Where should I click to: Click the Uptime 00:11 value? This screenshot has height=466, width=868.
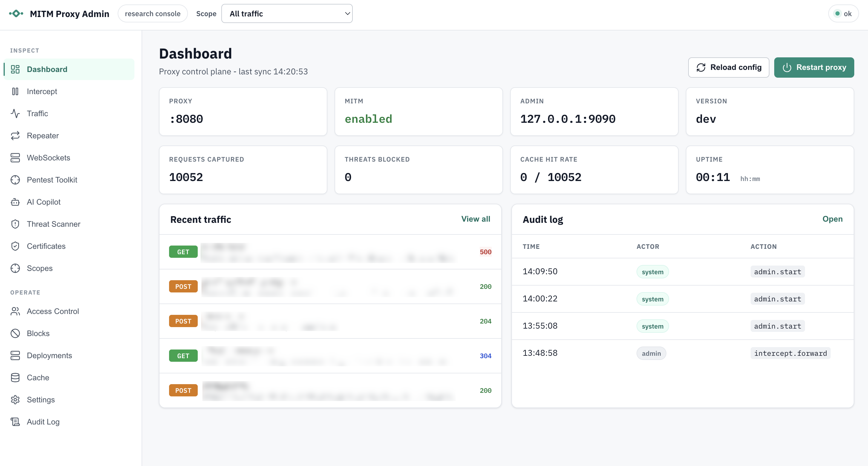click(x=713, y=177)
